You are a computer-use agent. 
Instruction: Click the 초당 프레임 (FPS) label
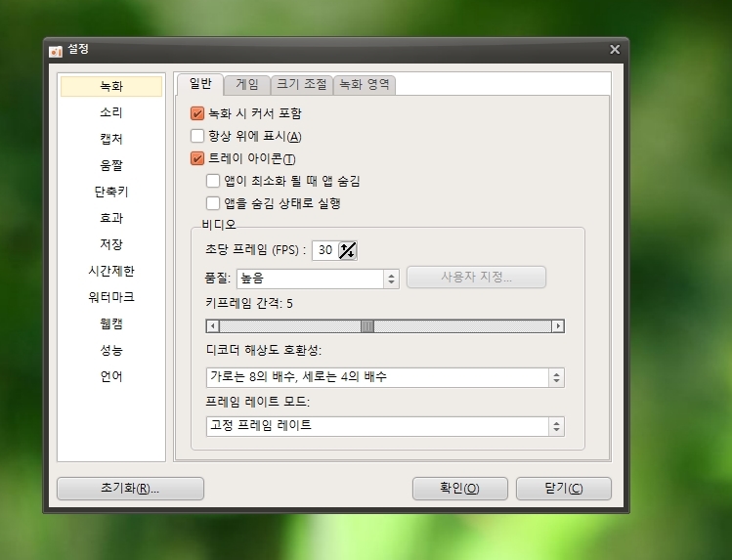pos(255,250)
